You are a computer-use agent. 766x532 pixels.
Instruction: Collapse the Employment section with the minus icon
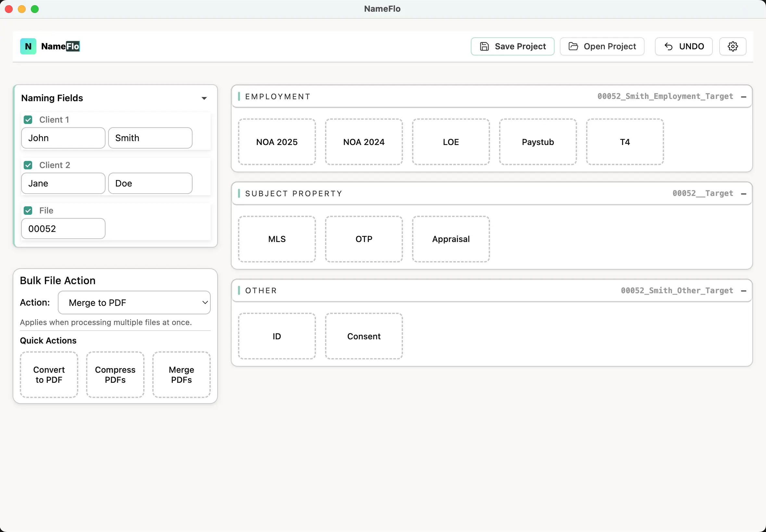[743, 97]
